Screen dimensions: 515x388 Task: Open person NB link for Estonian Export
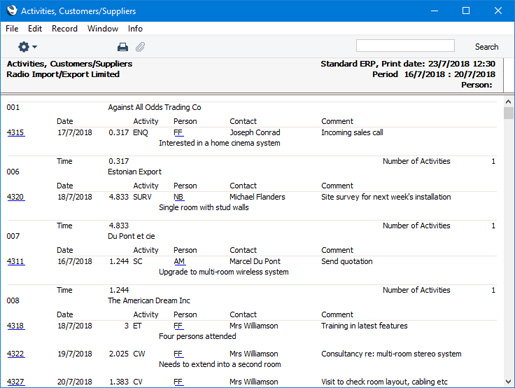[x=179, y=197]
